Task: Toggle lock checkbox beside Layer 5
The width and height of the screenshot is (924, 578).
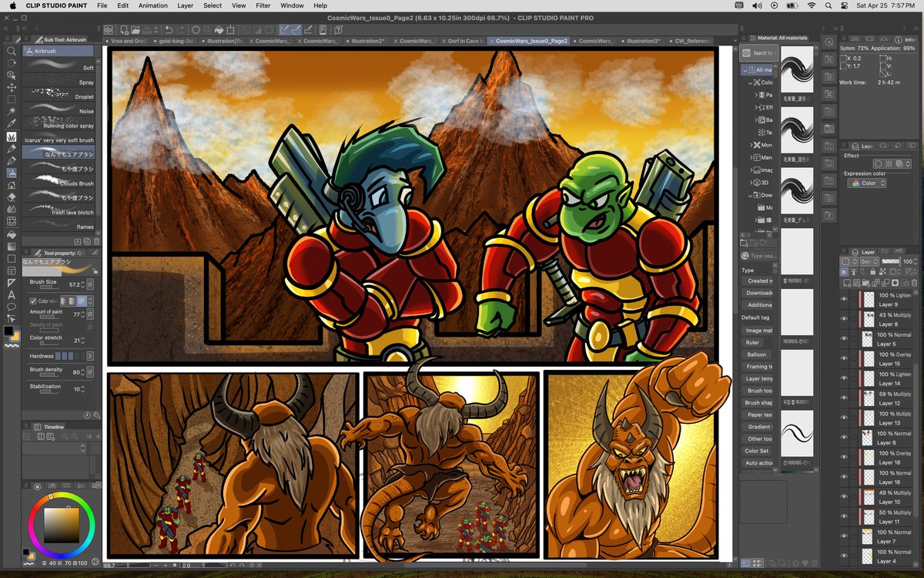Action: [854, 339]
